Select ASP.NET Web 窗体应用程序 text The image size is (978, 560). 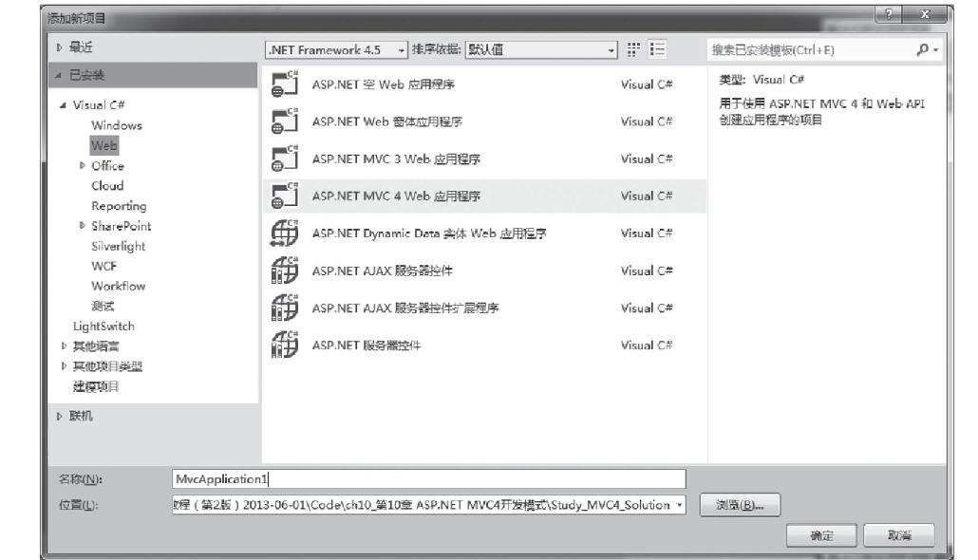tap(386, 121)
